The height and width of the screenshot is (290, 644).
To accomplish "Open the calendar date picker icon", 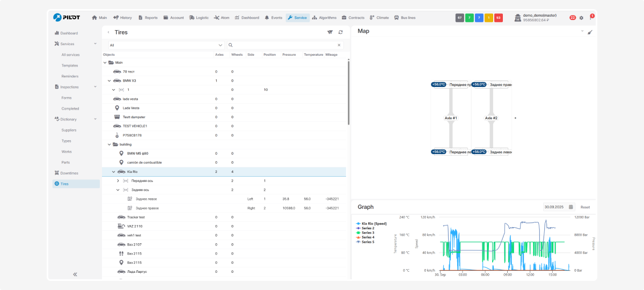I will pos(570,207).
